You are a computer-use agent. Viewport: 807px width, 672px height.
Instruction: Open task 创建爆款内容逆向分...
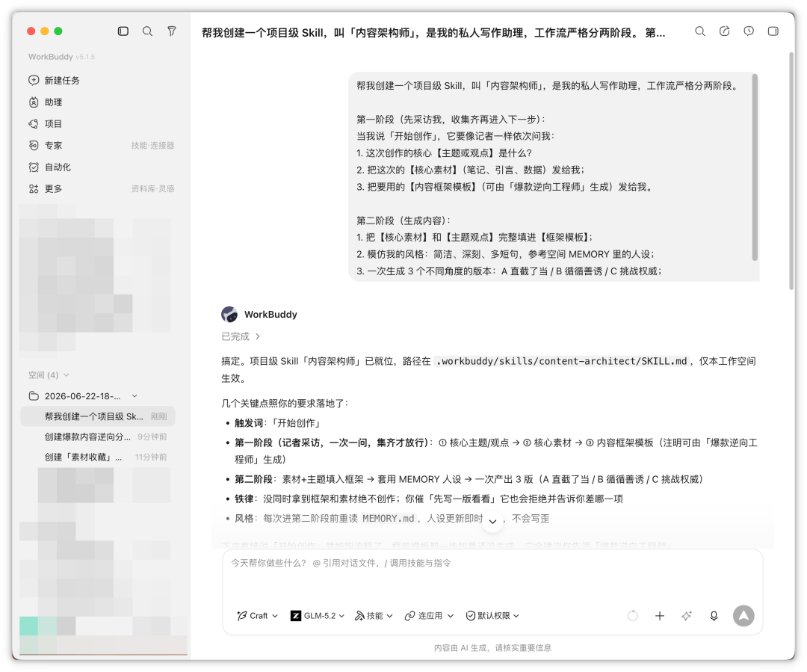tap(98, 437)
